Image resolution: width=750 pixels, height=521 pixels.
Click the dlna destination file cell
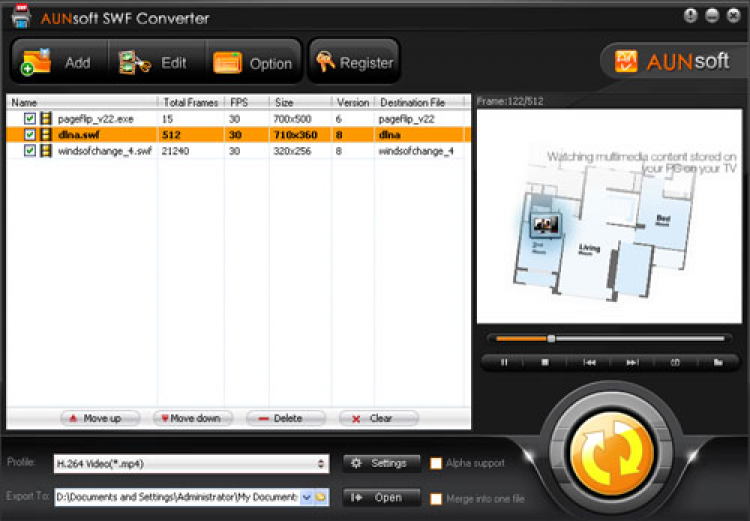[389, 135]
